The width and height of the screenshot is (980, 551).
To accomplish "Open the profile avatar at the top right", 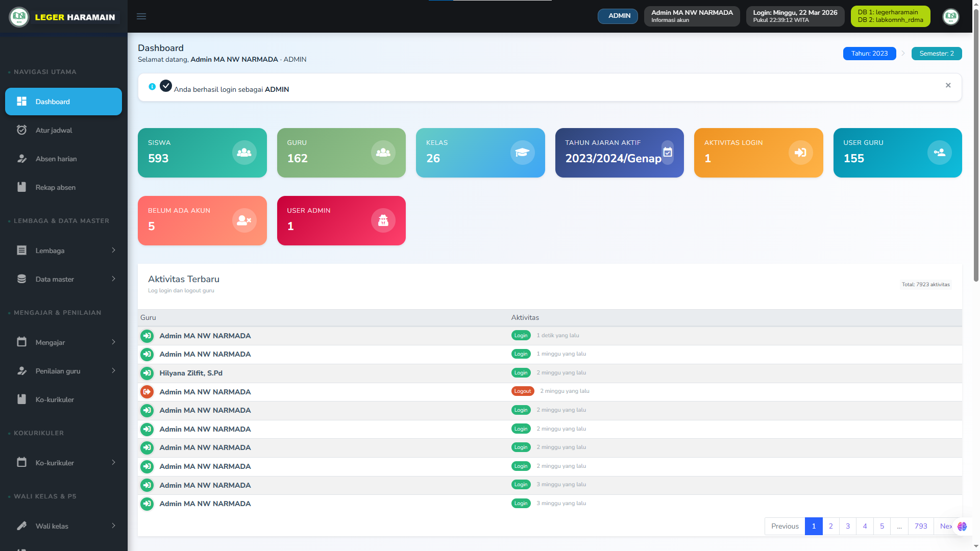I will pyautogui.click(x=950, y=16).
